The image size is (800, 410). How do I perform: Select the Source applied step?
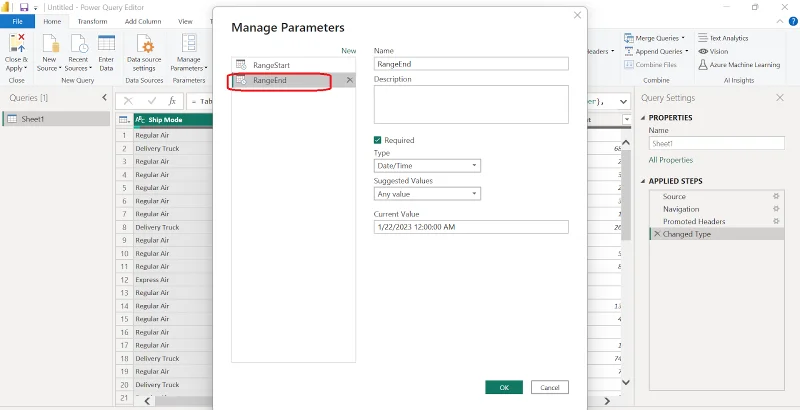click(x=716, y=196)
